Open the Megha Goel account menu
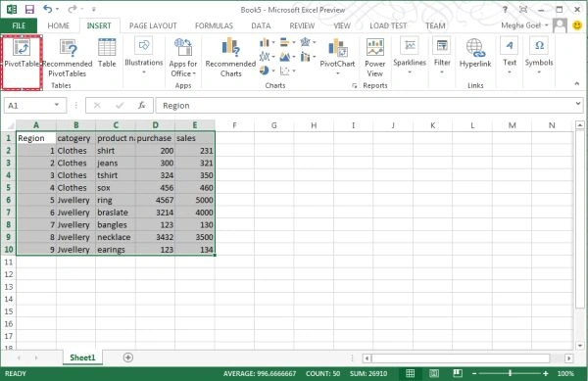Screen dimensions: 588x381 tap(524, 25)
